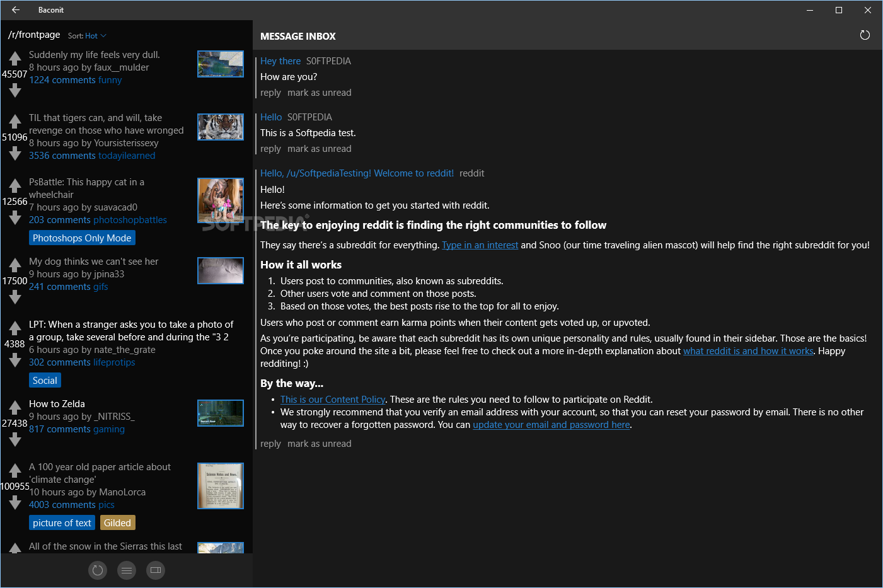
Task: Downvote 'My dog thinks we can't see her'
Action: click(15, 297)
